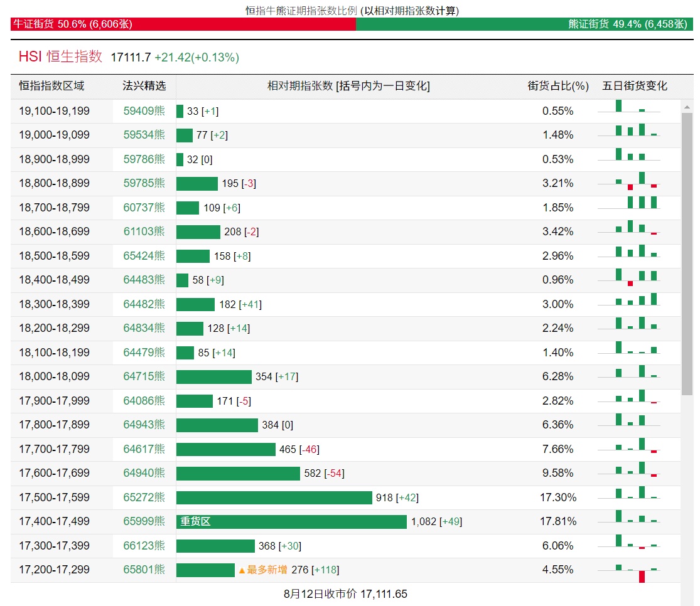
Task: Click the 五日街货变化 column header
Action: pos(635,86)
